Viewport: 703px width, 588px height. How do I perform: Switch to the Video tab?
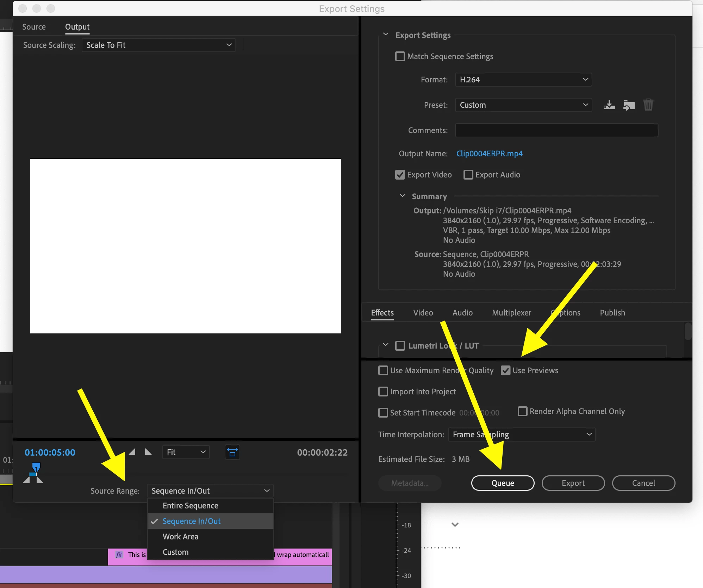(x=423, y=313)
